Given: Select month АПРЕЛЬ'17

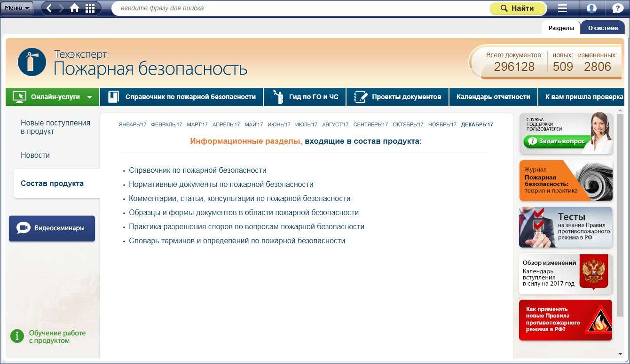Looking at the screenshot, I should [x=226, y=124].
